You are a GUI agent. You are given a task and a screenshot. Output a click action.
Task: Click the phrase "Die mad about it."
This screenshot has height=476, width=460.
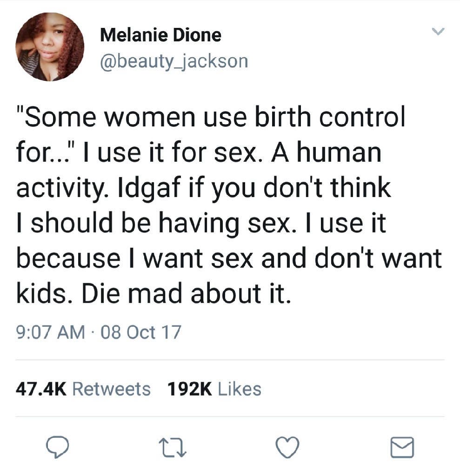coord(187,294)
